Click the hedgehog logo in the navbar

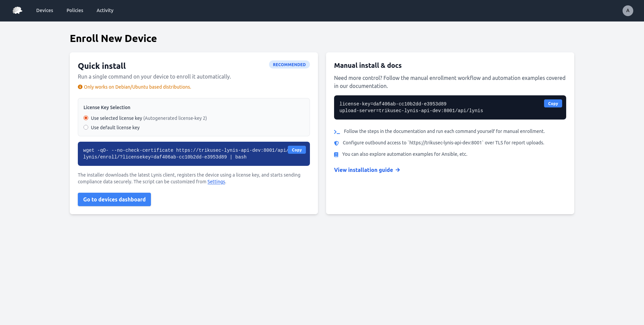17,10
